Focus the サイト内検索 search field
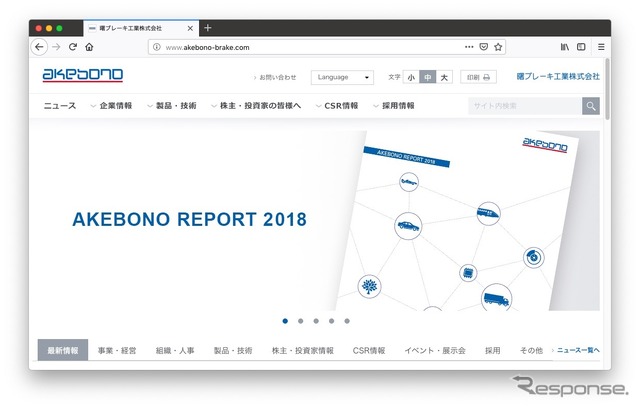The image size is (640, 408). click(525, 106)
